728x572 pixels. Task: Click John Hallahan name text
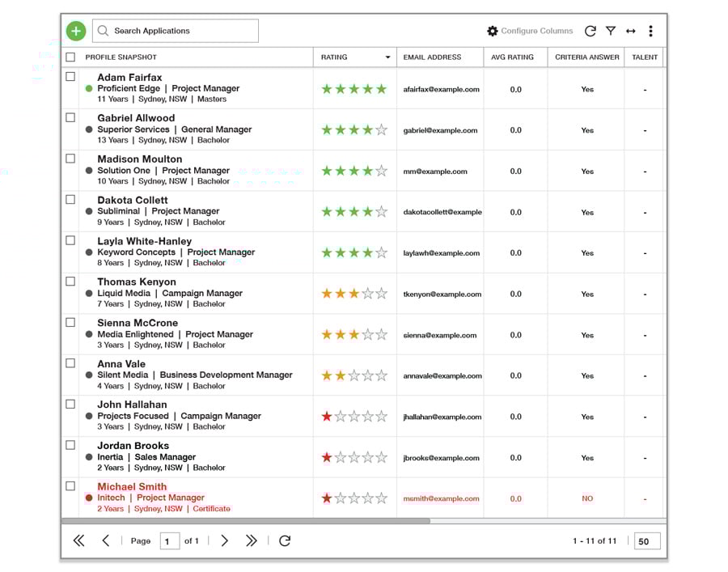click(x=132, y=405)
